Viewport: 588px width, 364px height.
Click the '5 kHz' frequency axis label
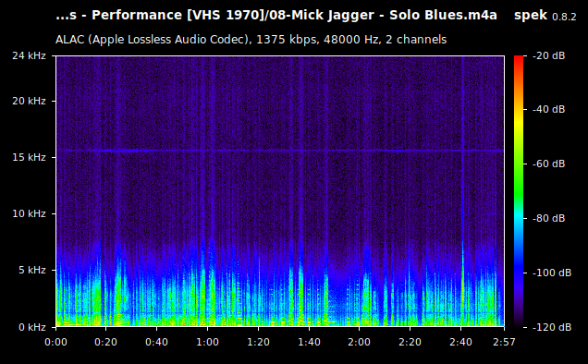click(32, 271)
